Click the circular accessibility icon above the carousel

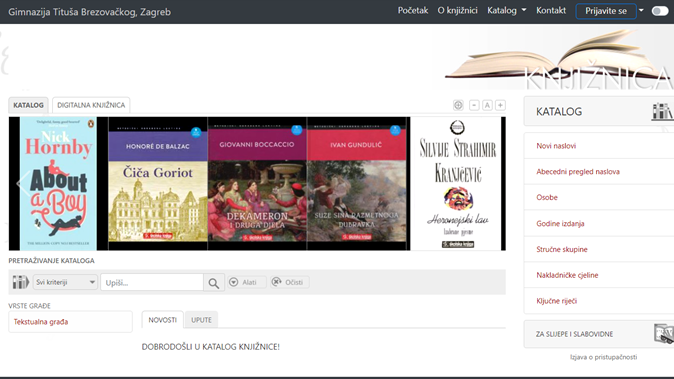tap(458, 105)
